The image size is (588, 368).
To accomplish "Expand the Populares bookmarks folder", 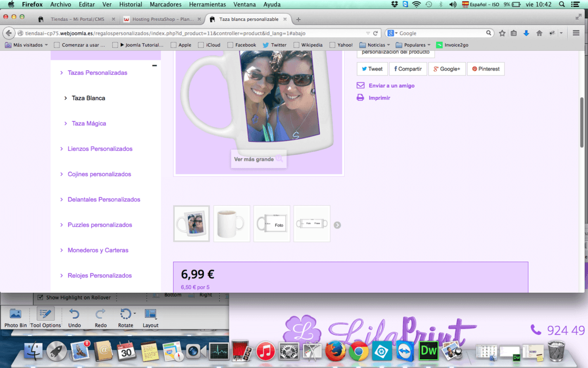I will click(x=413, y=45).
